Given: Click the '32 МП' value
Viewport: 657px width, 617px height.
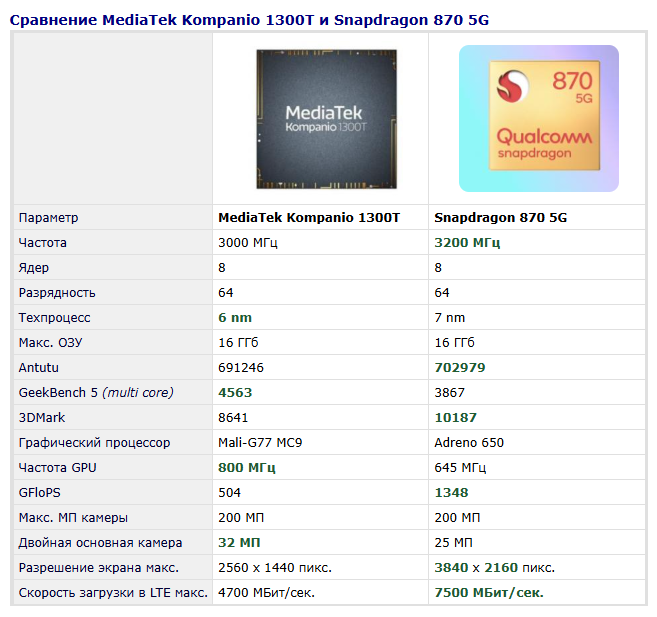Looking at the screenshot, I should [x=239, y=542].
